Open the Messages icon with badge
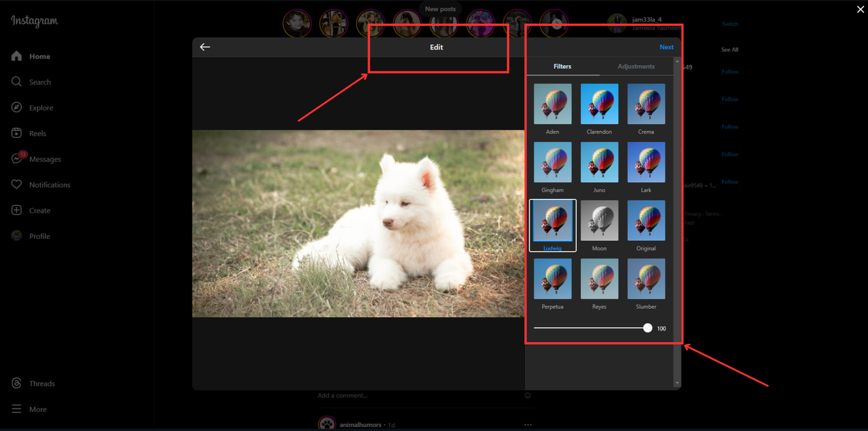868x431 pixels. (18, 157)
